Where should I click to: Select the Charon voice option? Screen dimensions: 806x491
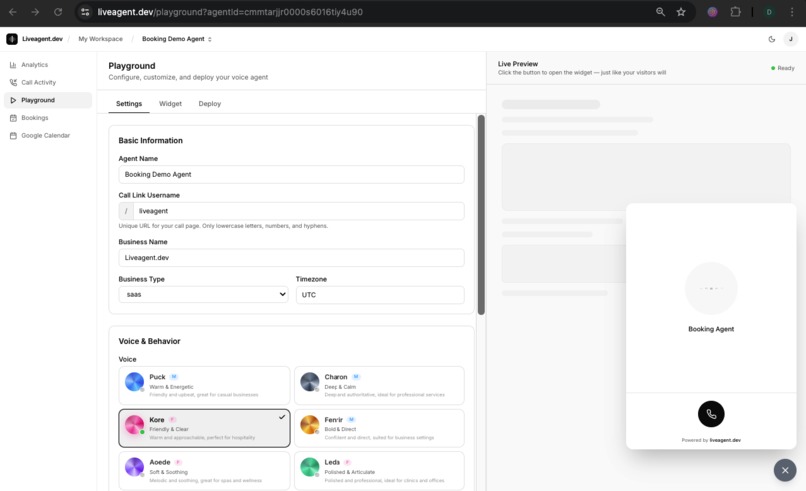point(379,386)
